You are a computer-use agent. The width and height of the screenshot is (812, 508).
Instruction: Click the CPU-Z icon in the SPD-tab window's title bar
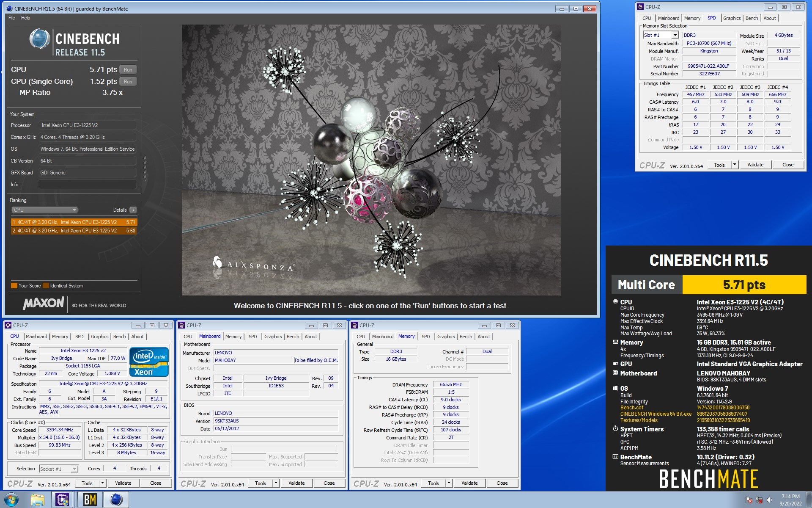coord(640,7)
